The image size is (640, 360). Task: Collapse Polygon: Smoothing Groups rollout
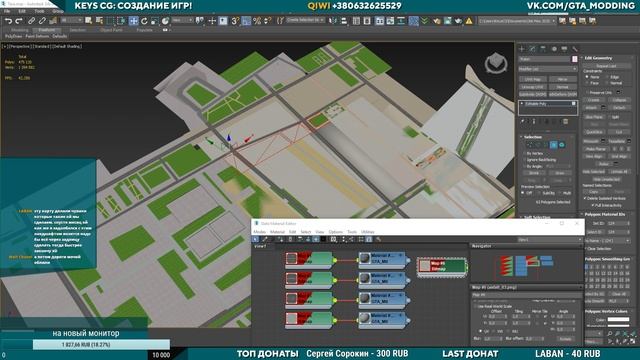pyautogui.click(x=607, y=259)
